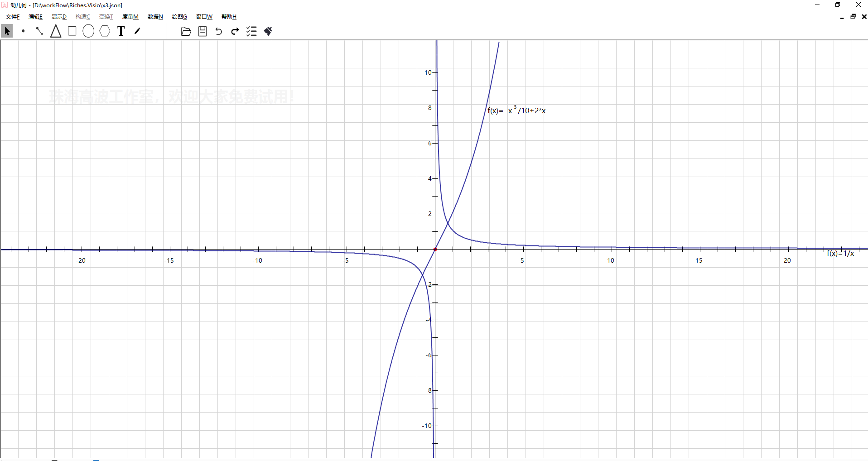Close the inner x3.json document
Image resolution: width=868 pixels, height=461 pixels.
tap(864, 17)
